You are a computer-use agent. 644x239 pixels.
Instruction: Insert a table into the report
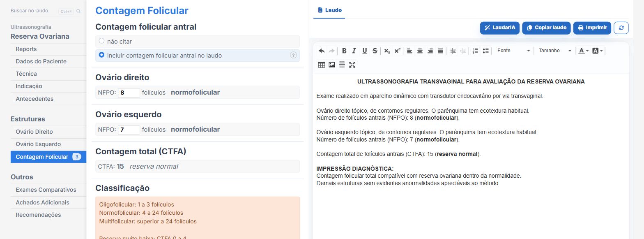[322, 65]
